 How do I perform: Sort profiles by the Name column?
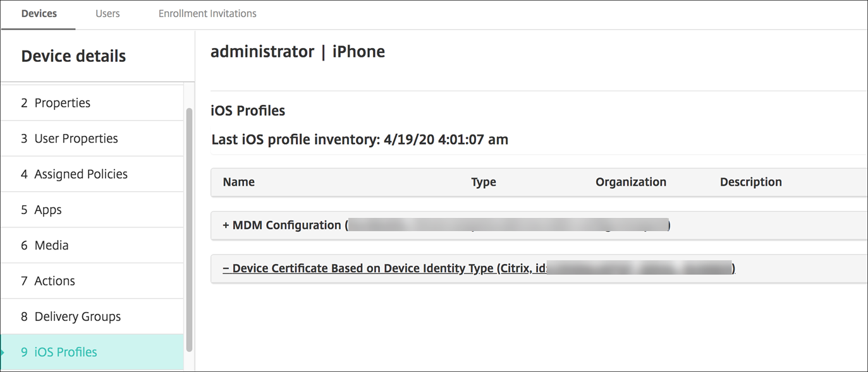point(239,182)
